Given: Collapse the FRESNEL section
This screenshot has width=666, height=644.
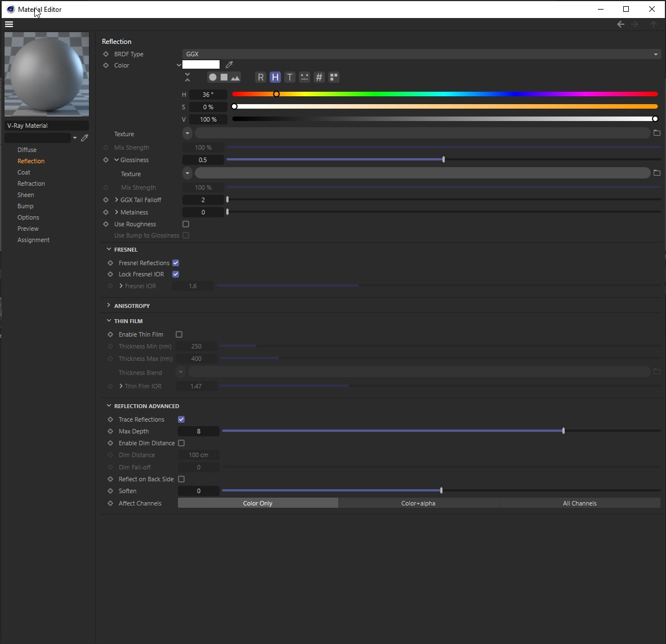Looking at the screenshot, I should coord(109,249).
